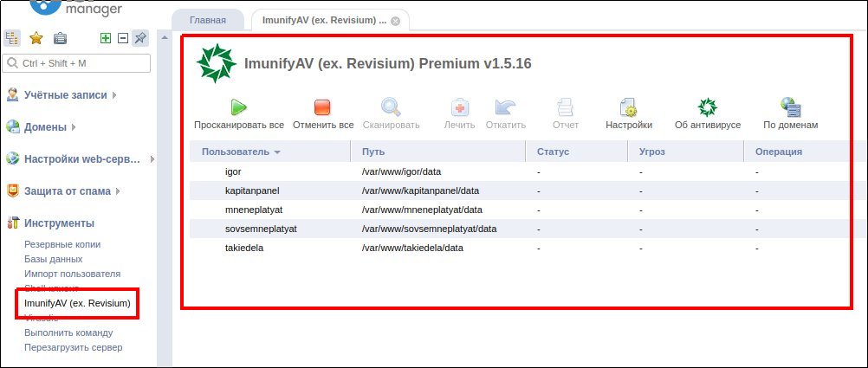Click the Настройки web-сервера icon
The image size is (868, 368).
point(12,158)
